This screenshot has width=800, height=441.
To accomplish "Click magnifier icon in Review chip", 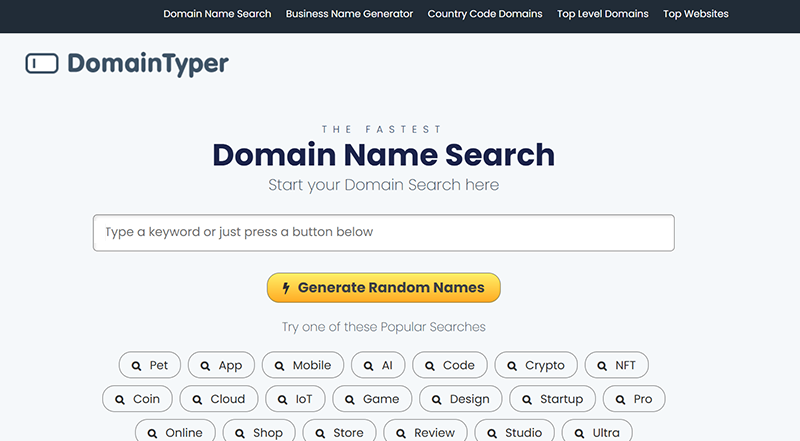I will point(401,433).
